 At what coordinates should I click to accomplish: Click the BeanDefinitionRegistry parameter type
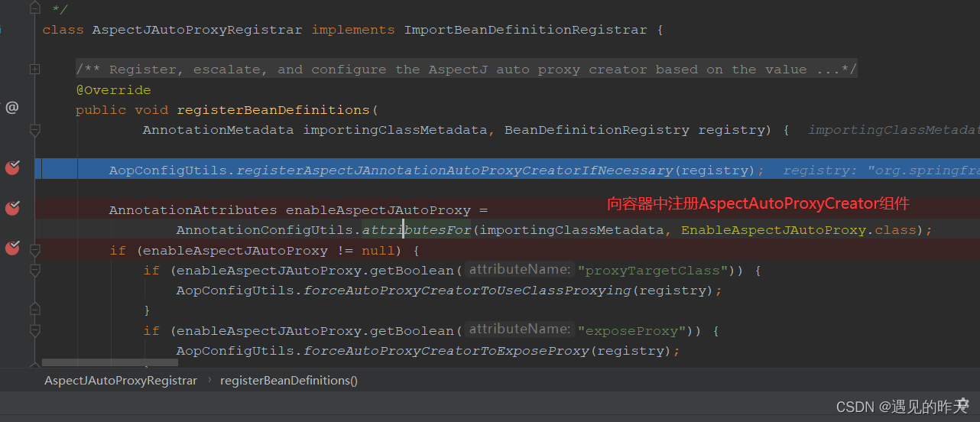point(596,130)
